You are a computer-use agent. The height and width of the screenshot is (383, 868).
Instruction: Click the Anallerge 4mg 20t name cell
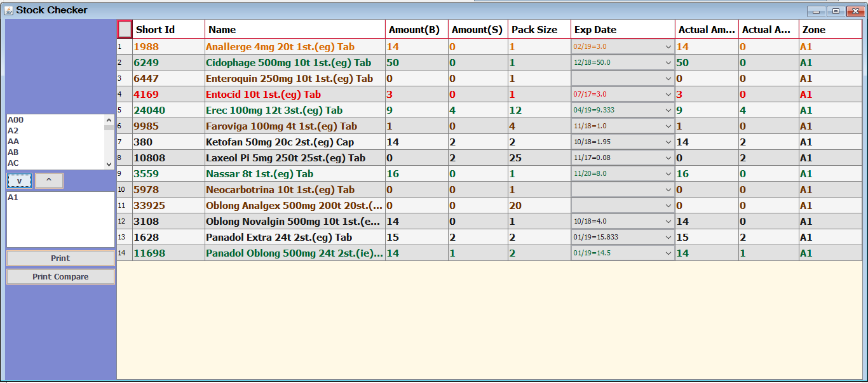[x=295, y=47]
